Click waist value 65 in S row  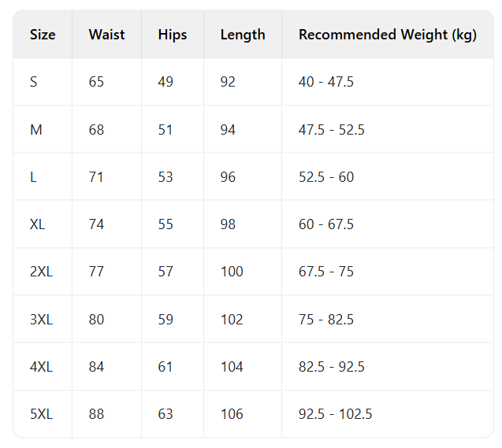96,82
